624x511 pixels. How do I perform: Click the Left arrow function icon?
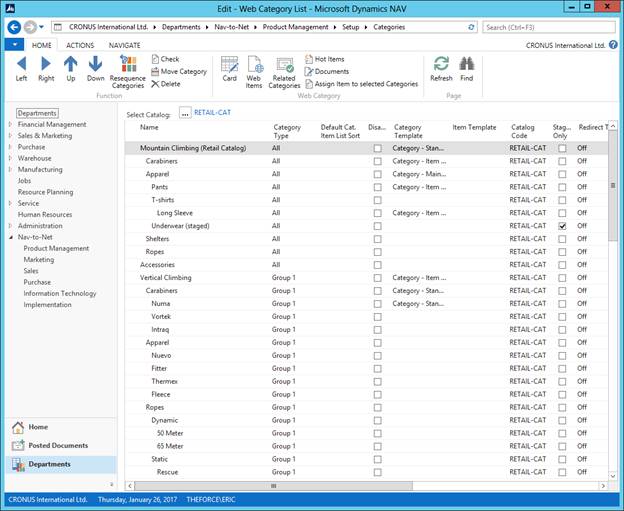coord(21,68)
